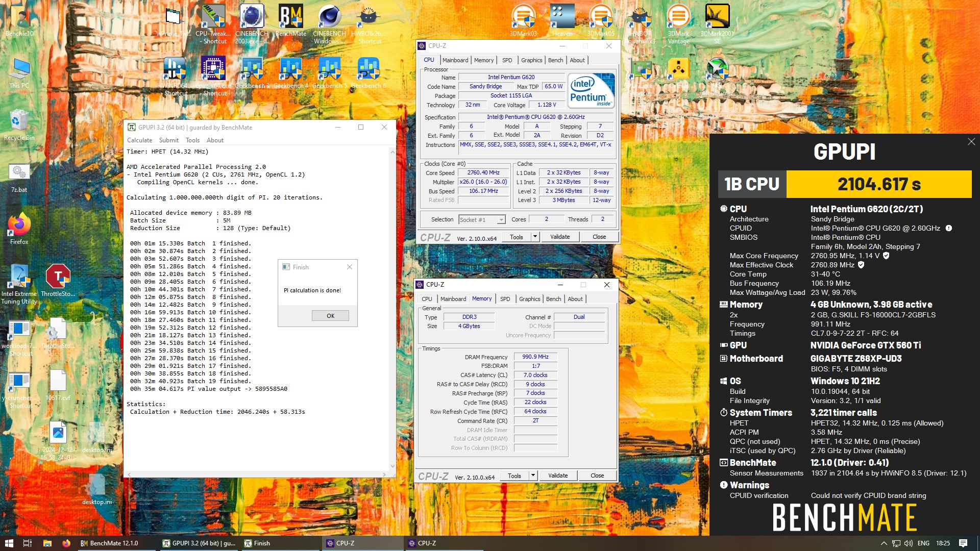The image size is (980, 551).
Task: Click the 2104.617 s result score
Action: coord(879,184)
